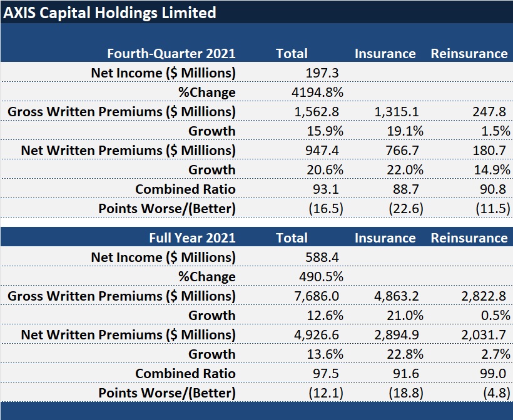Select the 247.8 reinsurance premiums cell

[489, 112]
